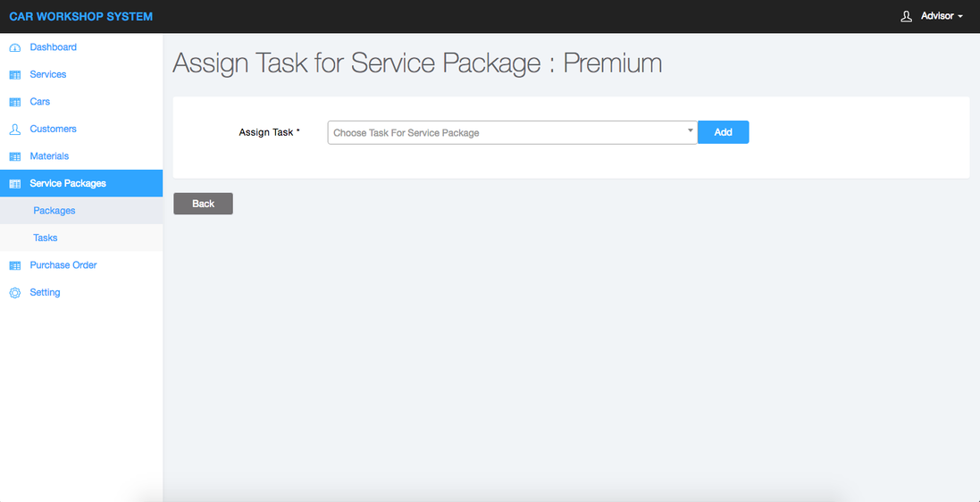980x502 pixels.
Task: Click the Materials table icon
Action: click(14, 156)
